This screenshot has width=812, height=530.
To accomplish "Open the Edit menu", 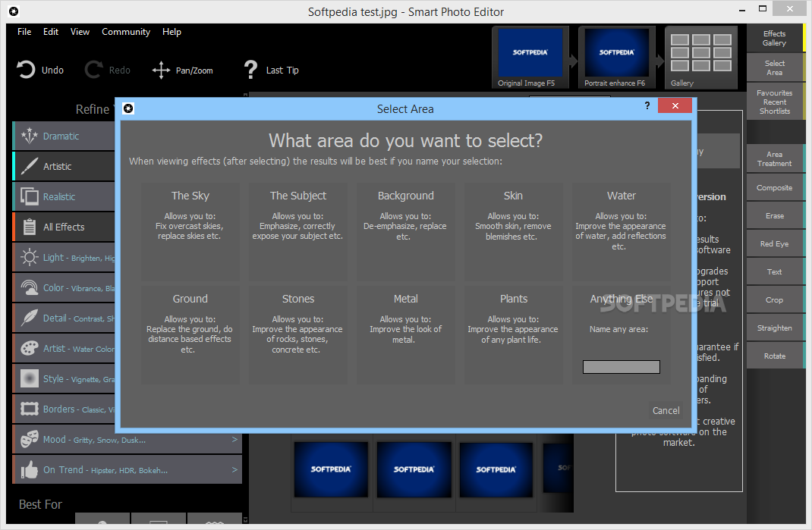I will pyautogui.click(x=51, y=32).
